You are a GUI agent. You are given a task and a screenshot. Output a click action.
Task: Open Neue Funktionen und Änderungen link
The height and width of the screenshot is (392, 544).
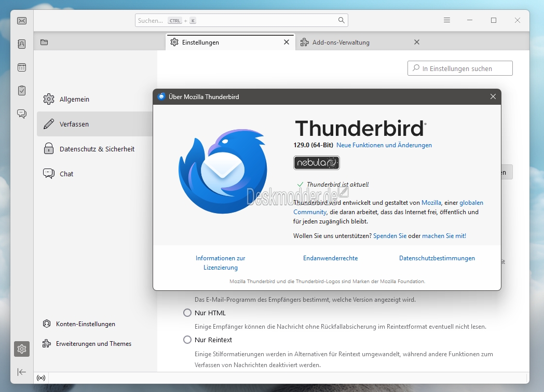pos(384,145)
